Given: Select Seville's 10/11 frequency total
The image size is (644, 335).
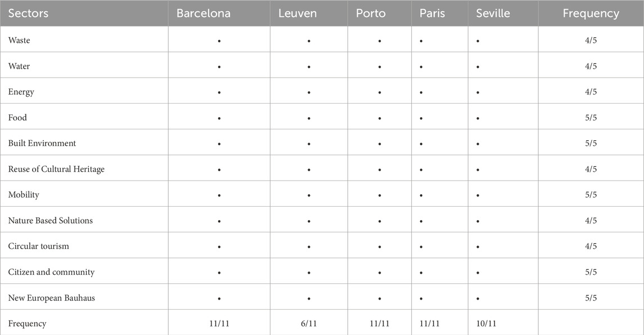Looking at the screenshot, I should click(x=487, y=324).
